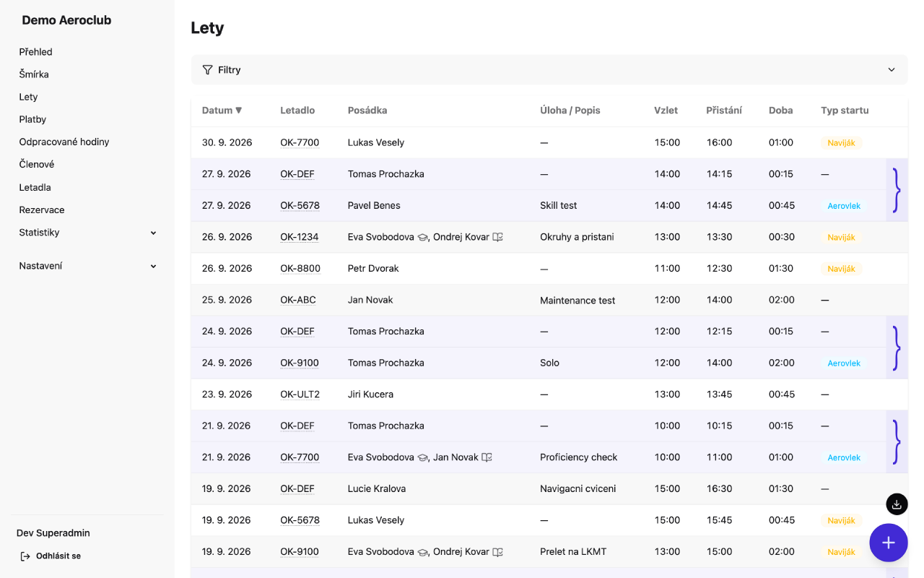Image resolution: width=924 pixels, height=578 pixels.
Task: Open Členové in sidebar
Action: click(x=37, y=164)
